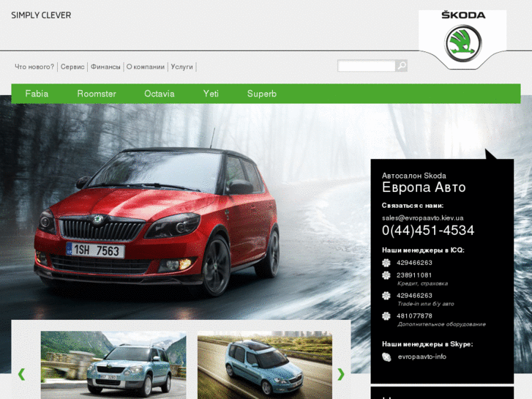Open the Yeti model tab
The height and width of the screenshot is (399, 532).
coord(211,94)
